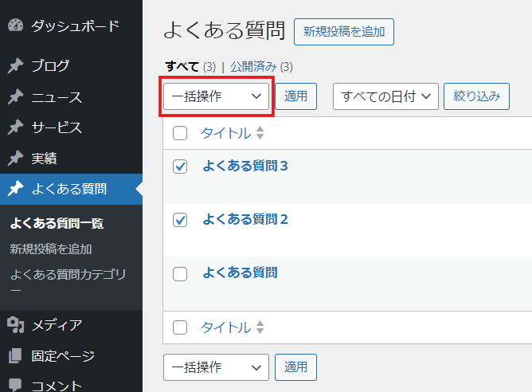Uncheck the よくある質問３ checkbox

point(180,167)
